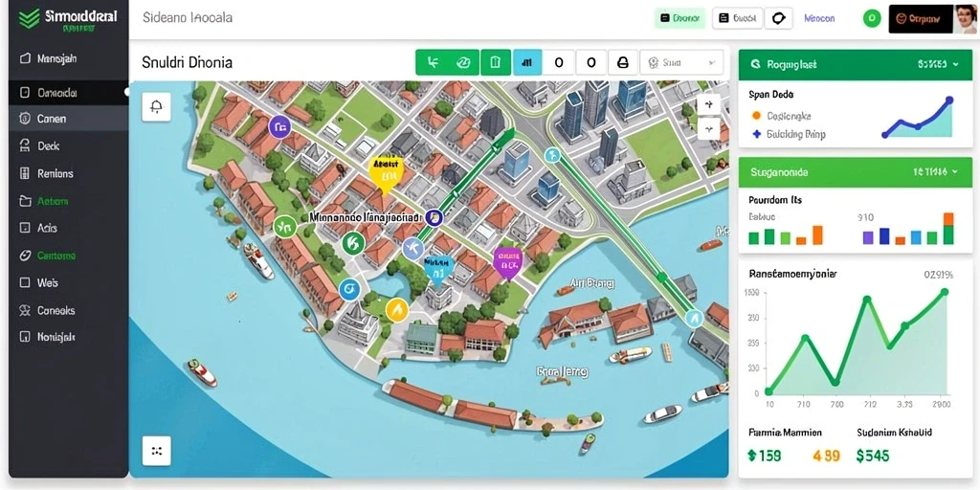980x490 pixels.
Task: Expand the Rogmglast panel chevron
Action: click(x=956, y=64)
